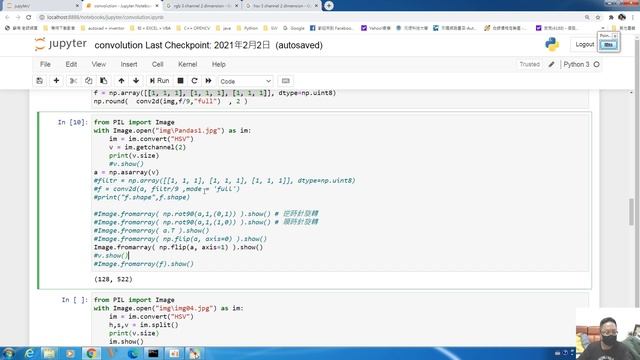Open the Google bookmark

click(294, 28)
